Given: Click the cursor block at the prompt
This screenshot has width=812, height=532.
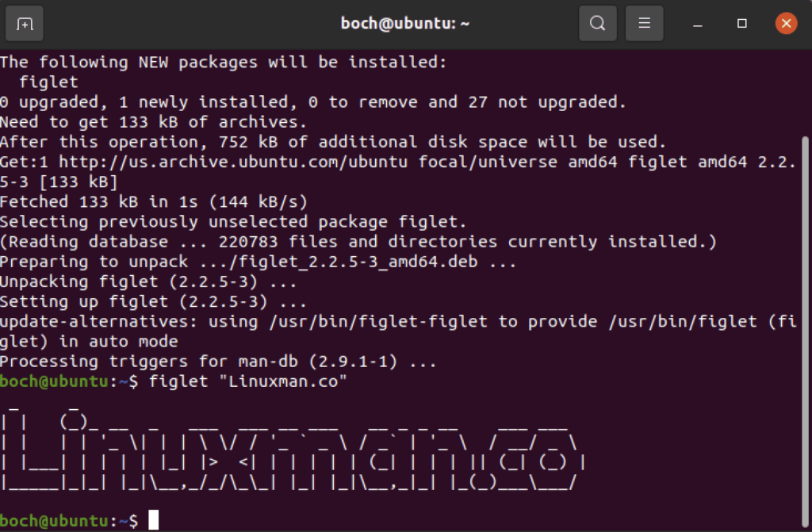Looking at the screenshot, I should (154, 519).
